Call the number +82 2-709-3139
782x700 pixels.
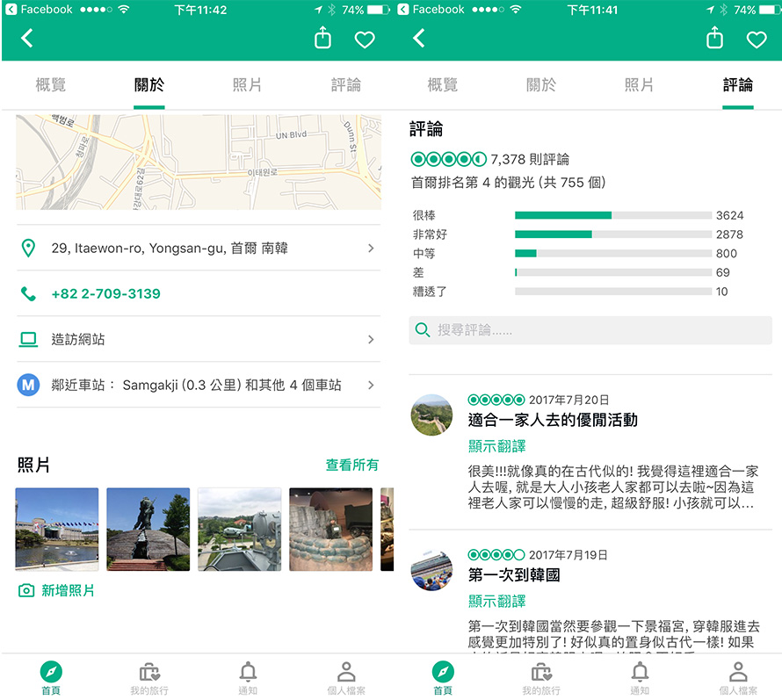105,293
